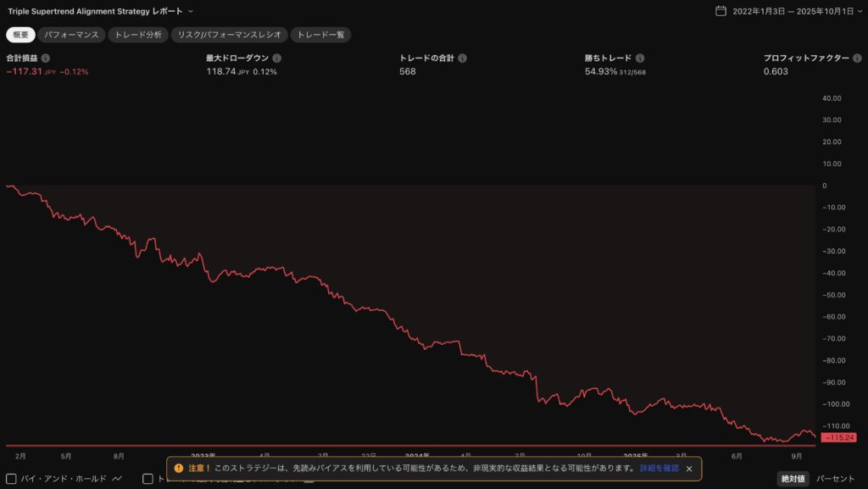Switch chart to パーセント mode

835,479
